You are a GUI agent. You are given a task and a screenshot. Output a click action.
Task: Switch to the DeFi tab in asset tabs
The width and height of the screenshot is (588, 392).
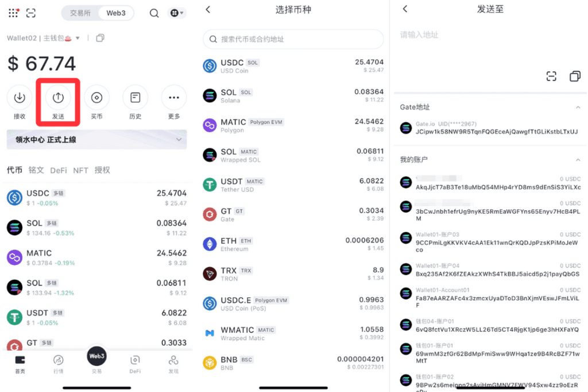(59, 170)
